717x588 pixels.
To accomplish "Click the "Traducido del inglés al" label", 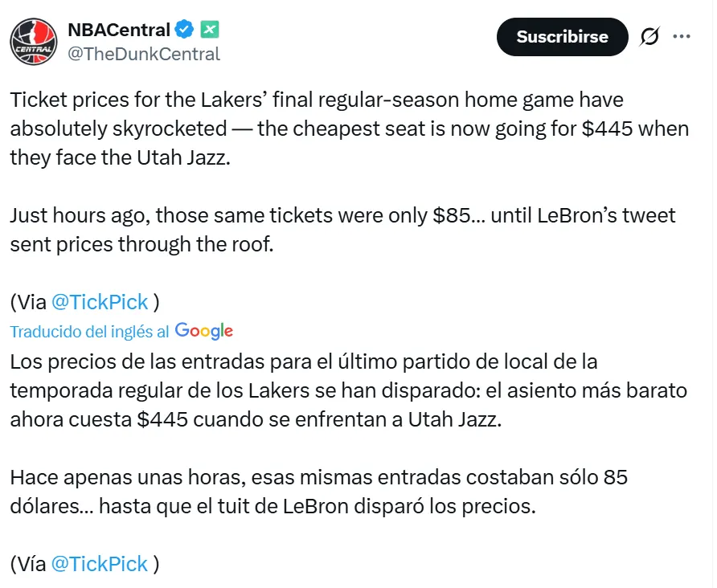I will [89, 331].
